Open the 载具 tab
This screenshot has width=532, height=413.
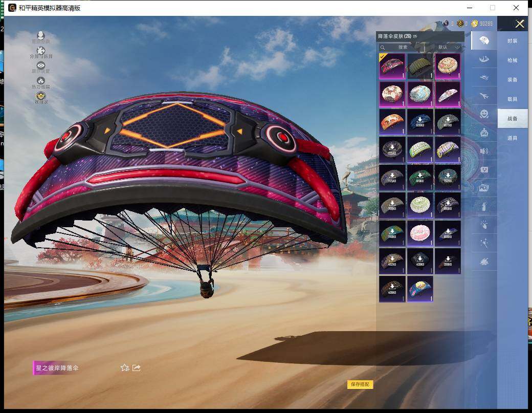512,99
